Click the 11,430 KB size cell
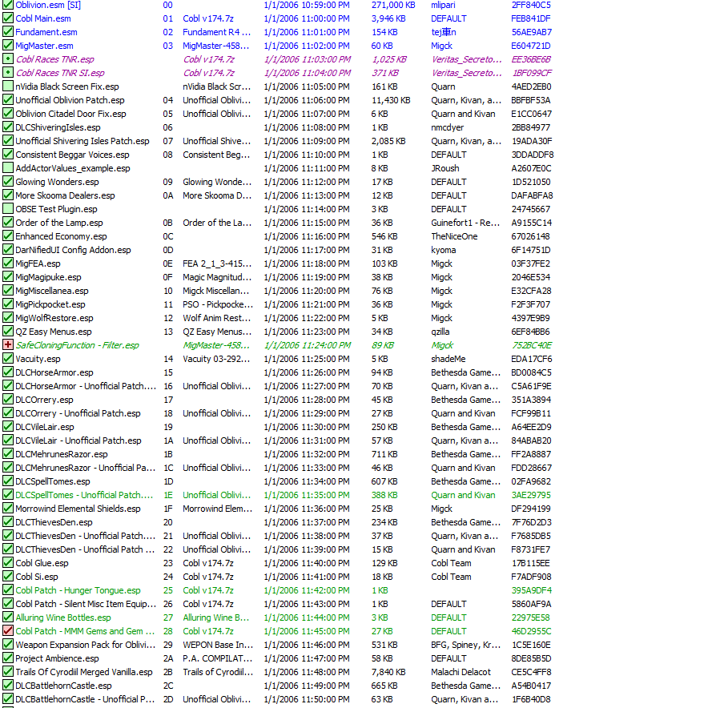Screen dimensions: 728x708 (391, 100)
